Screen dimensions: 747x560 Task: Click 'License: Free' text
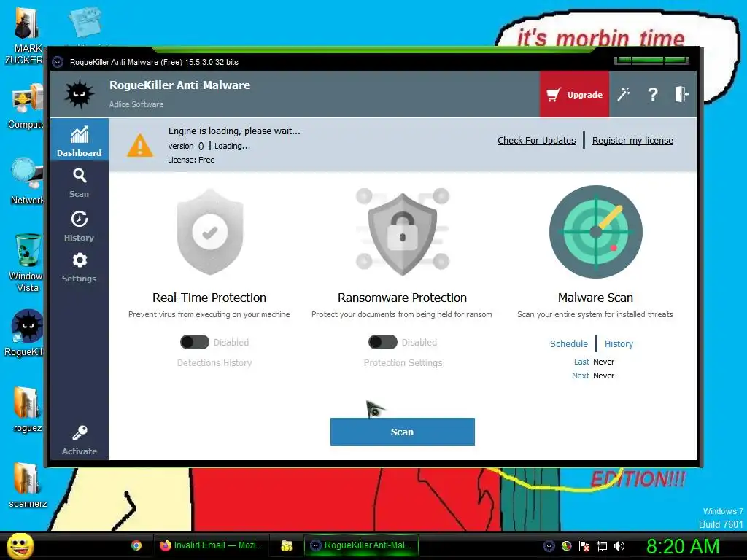pos(191,160)
